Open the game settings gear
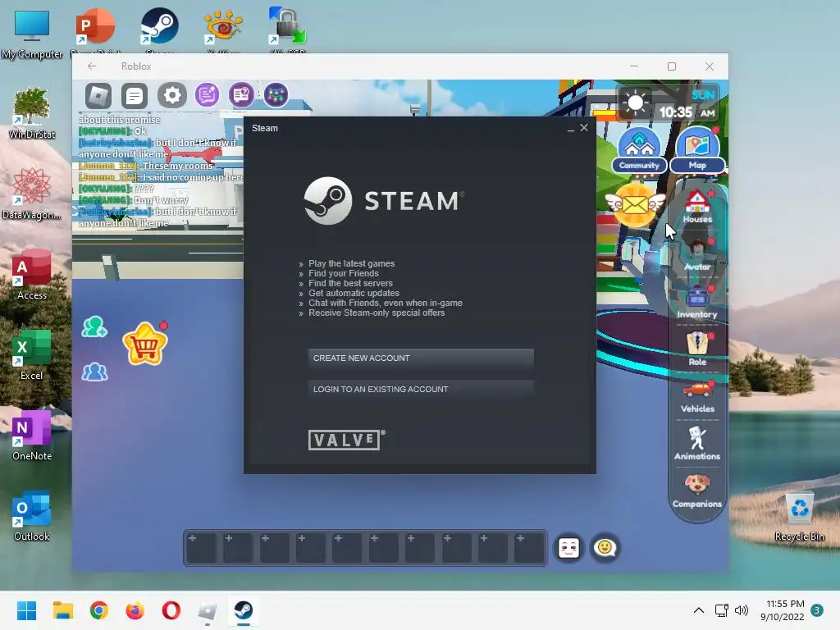The height and width of the screenshot is (630, 840). tap(172, 95)
